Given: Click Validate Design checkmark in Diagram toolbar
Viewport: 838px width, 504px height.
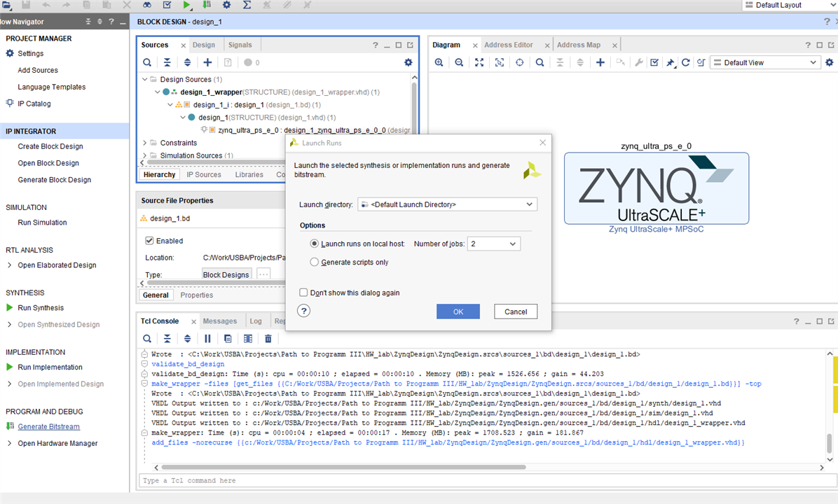Looking at the screenshot, I should 654,62.
